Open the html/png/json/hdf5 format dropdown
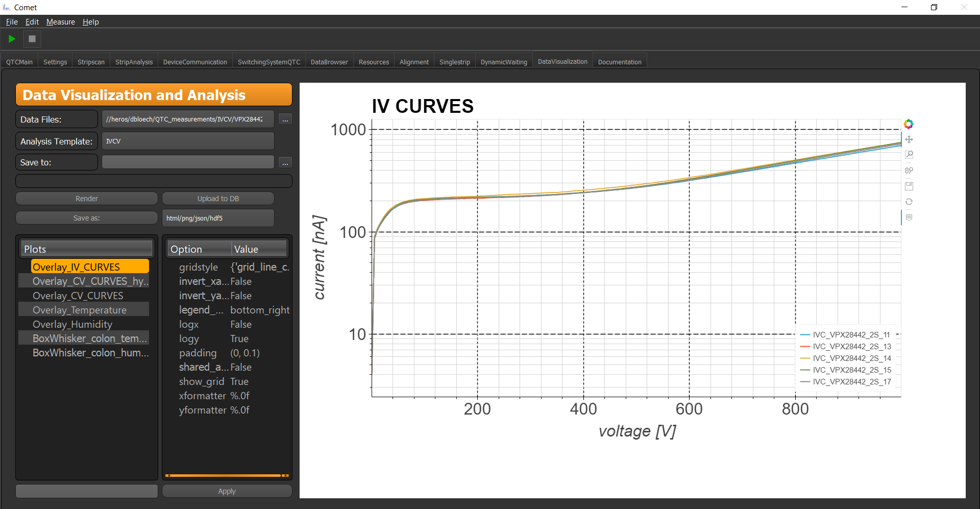The image size is (980, 509). pyautogui.click(x=218, y=218)
